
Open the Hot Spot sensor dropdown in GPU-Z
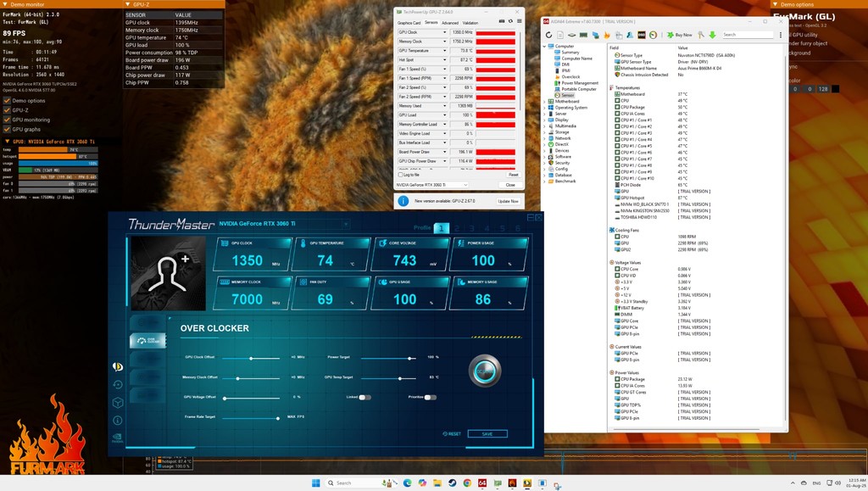tap(444, 59)
